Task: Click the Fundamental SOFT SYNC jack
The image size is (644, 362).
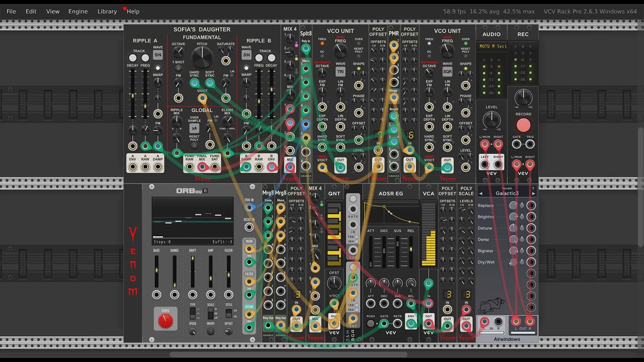Action: pos(210,83)
